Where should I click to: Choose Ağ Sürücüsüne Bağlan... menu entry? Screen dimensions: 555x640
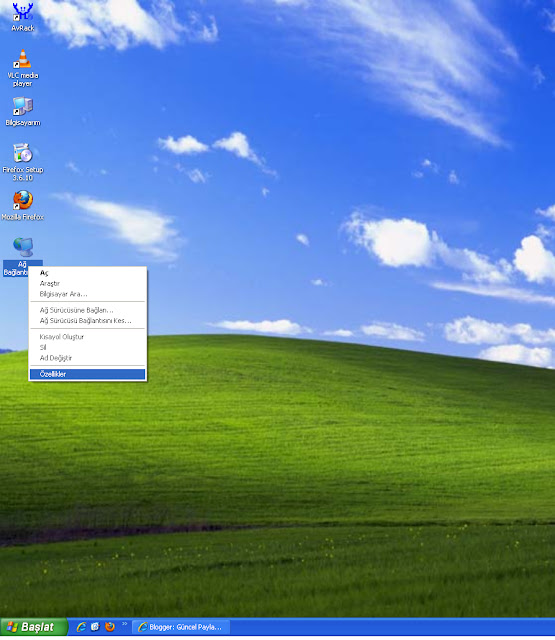pyautogui.click(x=87, y=310)
